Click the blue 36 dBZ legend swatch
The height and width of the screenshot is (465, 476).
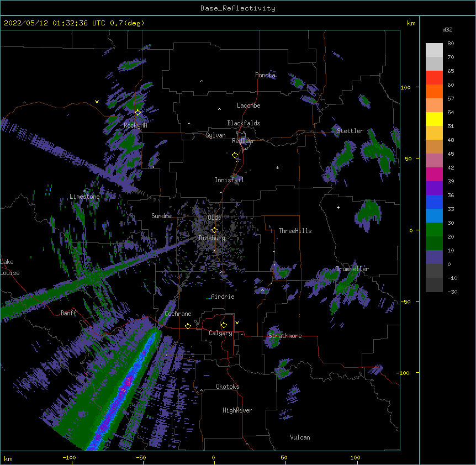click(x=434, y=202)
